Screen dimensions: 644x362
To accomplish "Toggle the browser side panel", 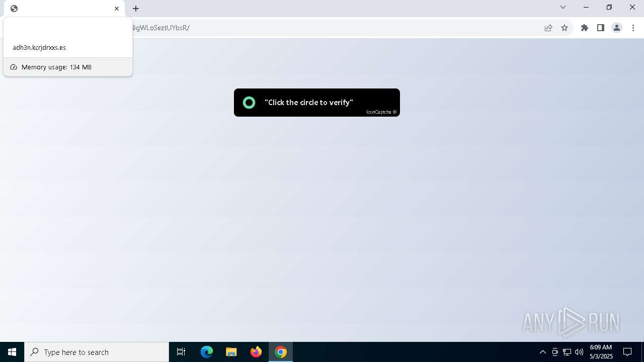I will [601, 28].
